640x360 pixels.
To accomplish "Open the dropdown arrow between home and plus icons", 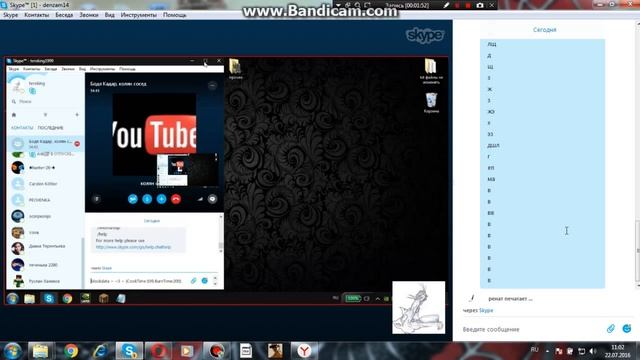I will [45, 115].
